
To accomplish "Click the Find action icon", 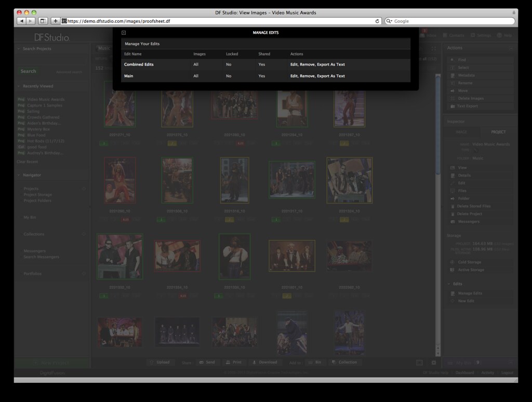I will tap(453, 60).
